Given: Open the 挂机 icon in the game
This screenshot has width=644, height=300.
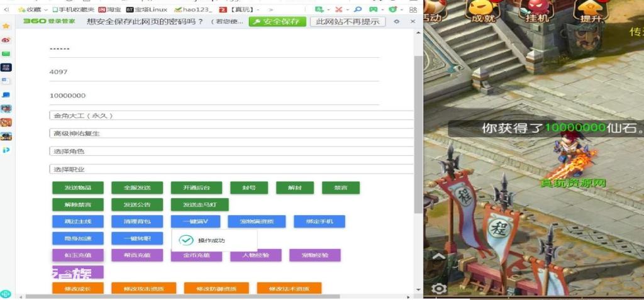Looking at the screenshot, I should pos(537,11).
